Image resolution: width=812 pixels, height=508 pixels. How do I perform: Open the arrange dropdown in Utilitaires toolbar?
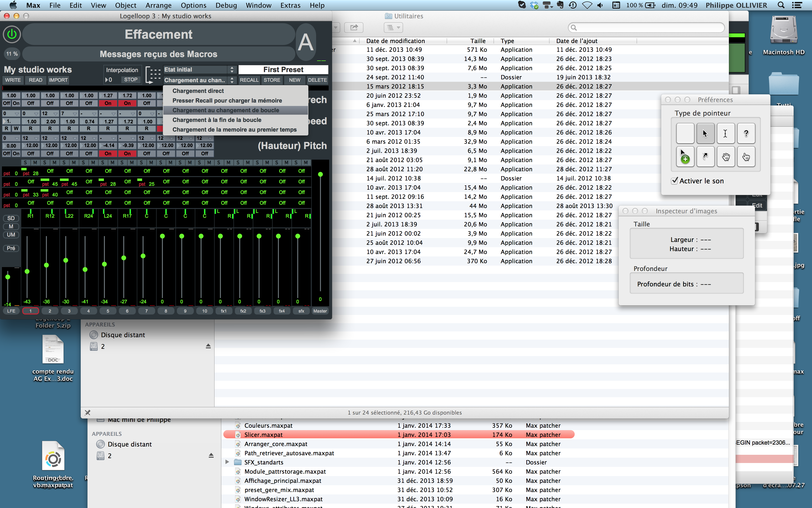click(393, 28)
